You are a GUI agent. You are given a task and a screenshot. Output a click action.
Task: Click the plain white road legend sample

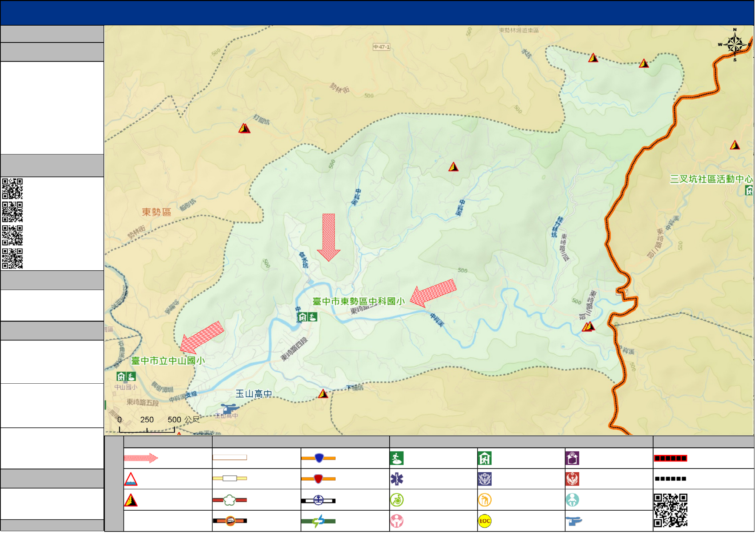click(230, 458)
